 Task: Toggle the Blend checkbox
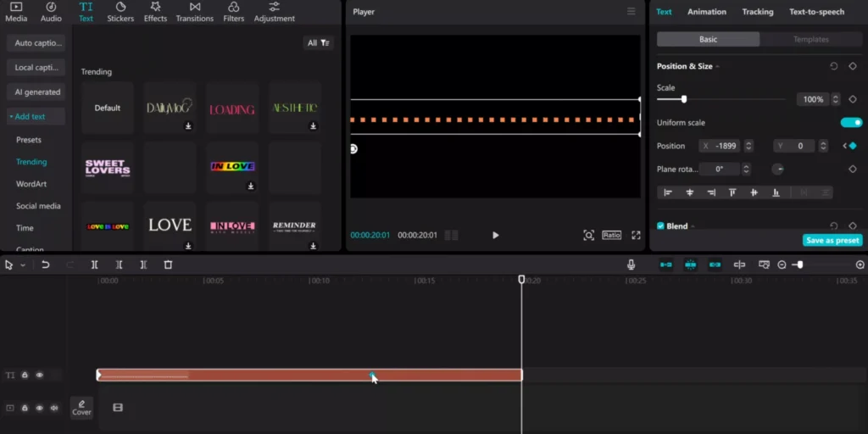(x=660, y=225)
